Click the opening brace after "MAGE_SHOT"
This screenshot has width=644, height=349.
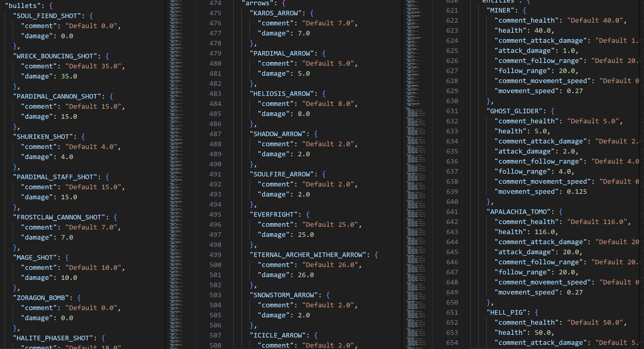pyautogui.click(x=67, y=257)
